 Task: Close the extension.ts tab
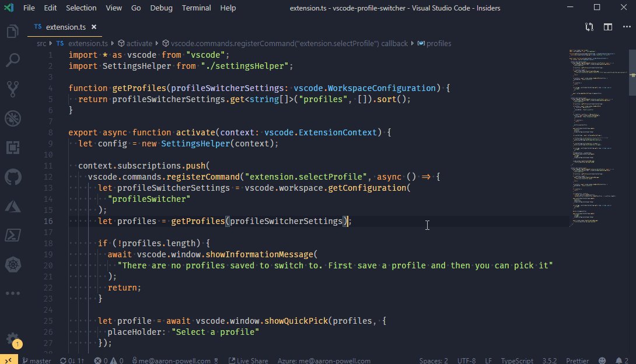pos(94,27)
